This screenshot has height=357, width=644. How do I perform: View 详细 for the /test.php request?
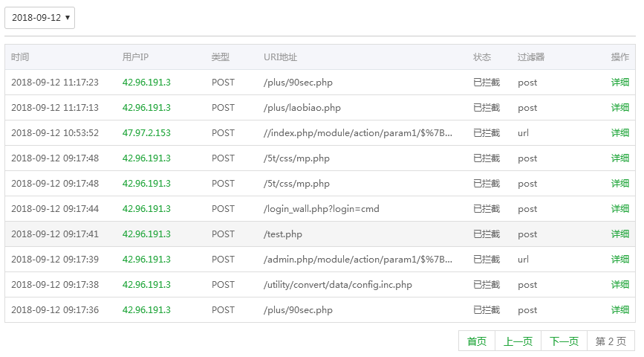pyautogui.click(x=619, y=234)
